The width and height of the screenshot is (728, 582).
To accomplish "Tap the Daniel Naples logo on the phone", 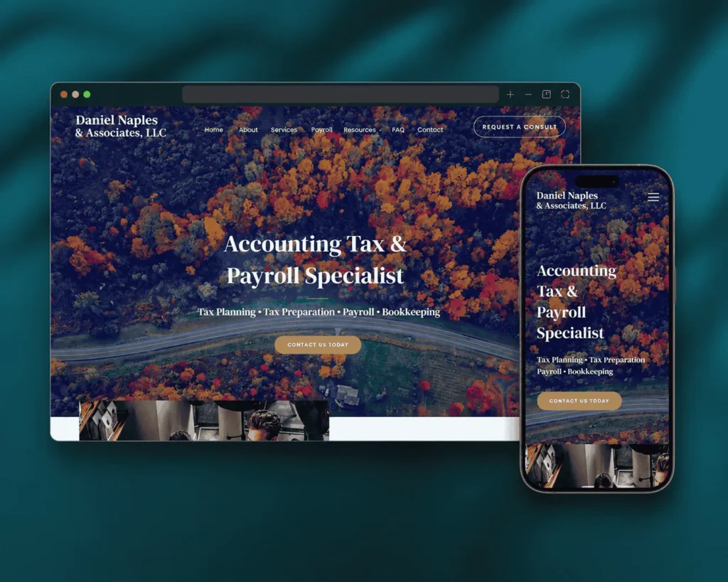I will pos(571,200).
